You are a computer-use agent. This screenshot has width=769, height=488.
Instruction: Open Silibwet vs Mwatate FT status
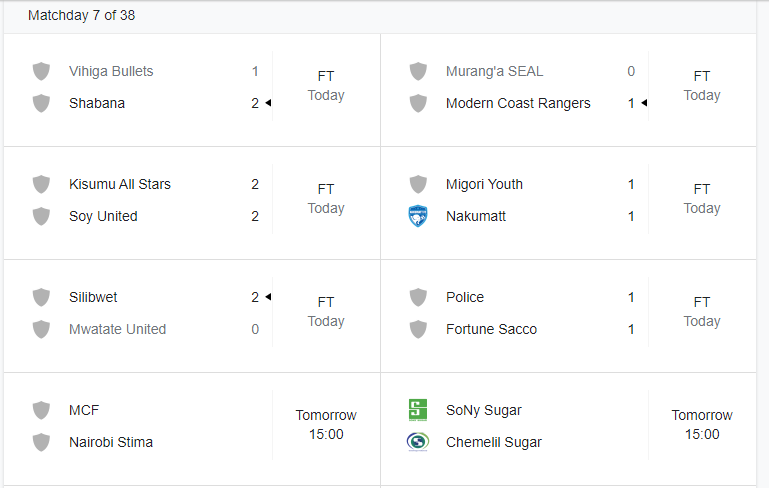pos(326,302)
